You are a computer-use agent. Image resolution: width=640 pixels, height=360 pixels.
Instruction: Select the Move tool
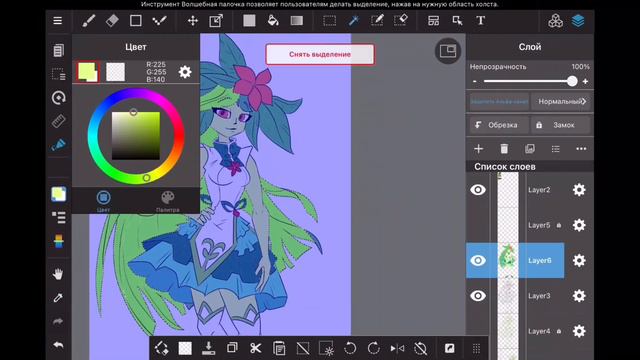point(193,21)
